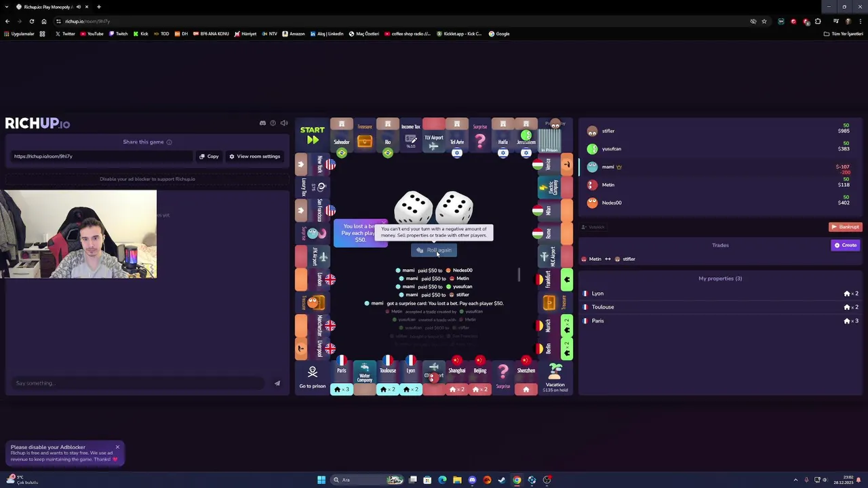Open the Google bookmark

(x=499, y=34)
